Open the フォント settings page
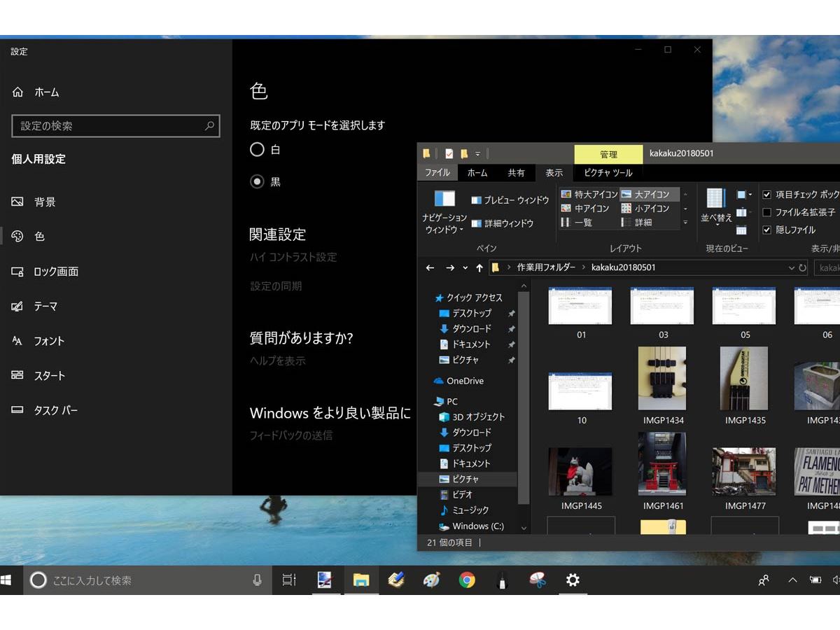840x630 pixels. [x=38, y=341]
